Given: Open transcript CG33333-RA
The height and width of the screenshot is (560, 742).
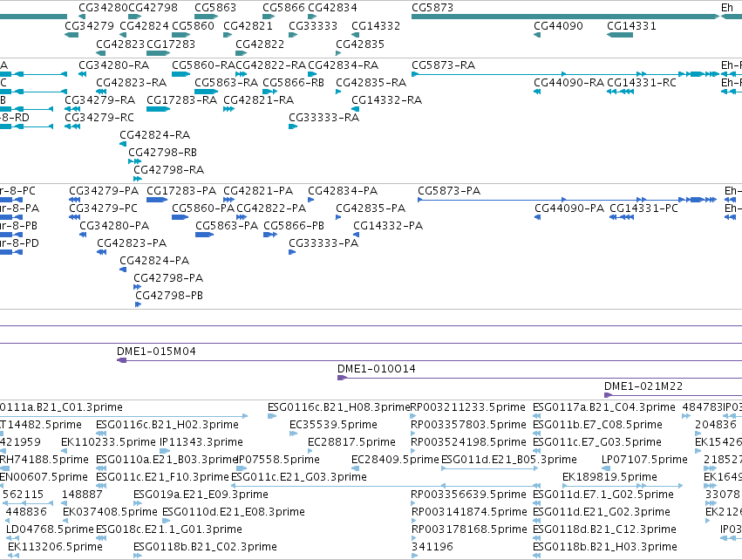Looking at the screenshot, I should pyautogui.click(x=324, y=118).
